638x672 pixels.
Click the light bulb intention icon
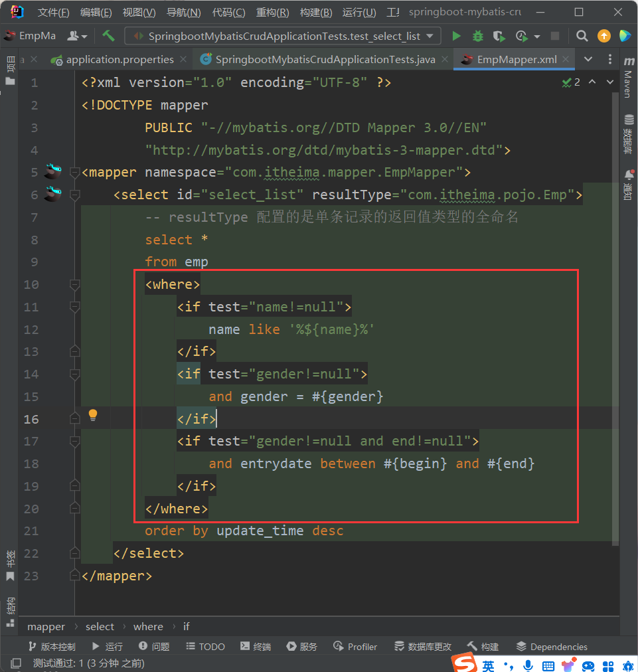pos(93,416)
